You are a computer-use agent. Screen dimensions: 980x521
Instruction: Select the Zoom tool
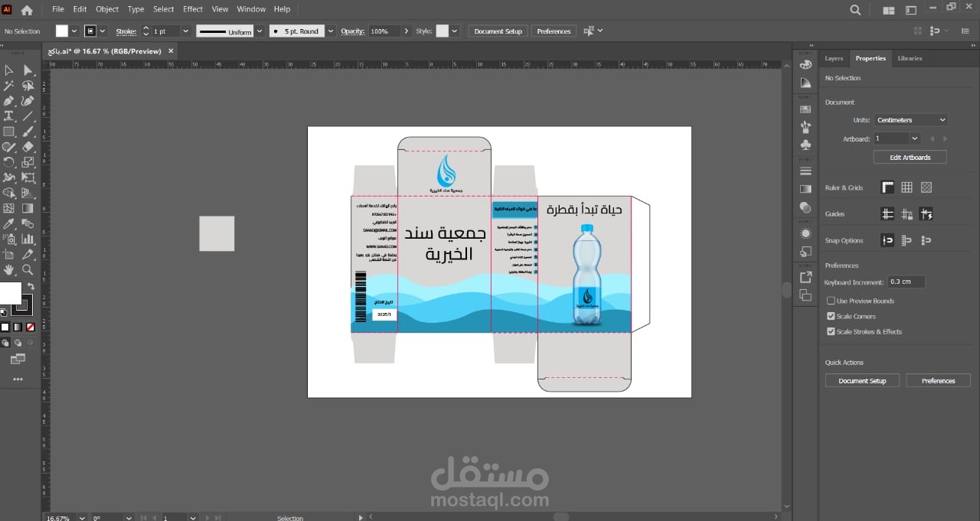tap(28, 269)
